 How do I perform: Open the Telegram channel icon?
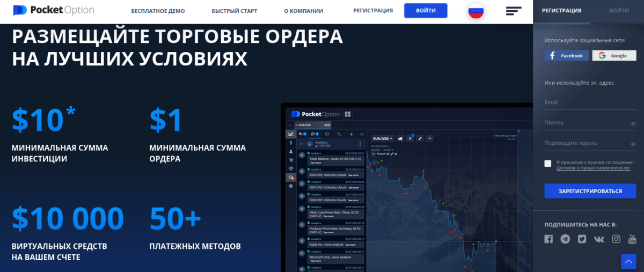point(565,239)
